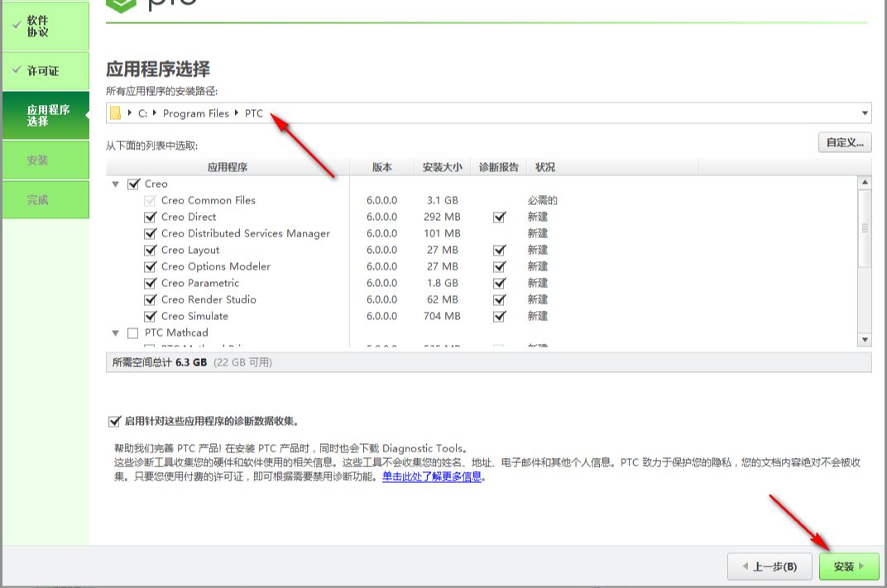This screenshot has width=887, height=588.
Task: Click the 必需的 status text
Action: 542,201
